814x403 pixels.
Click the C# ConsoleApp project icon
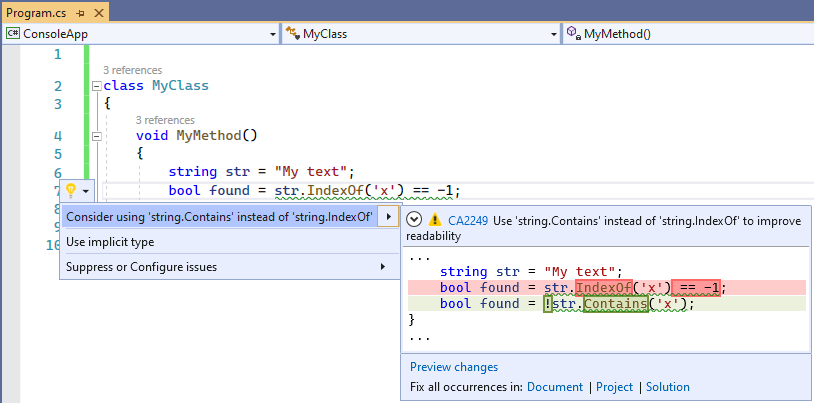(x=13, y=34)
